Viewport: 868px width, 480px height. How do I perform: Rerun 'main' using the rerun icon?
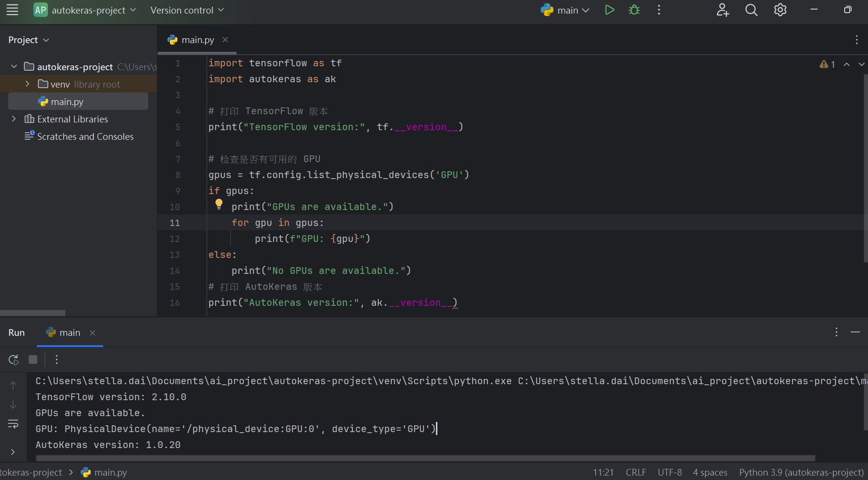14,360
